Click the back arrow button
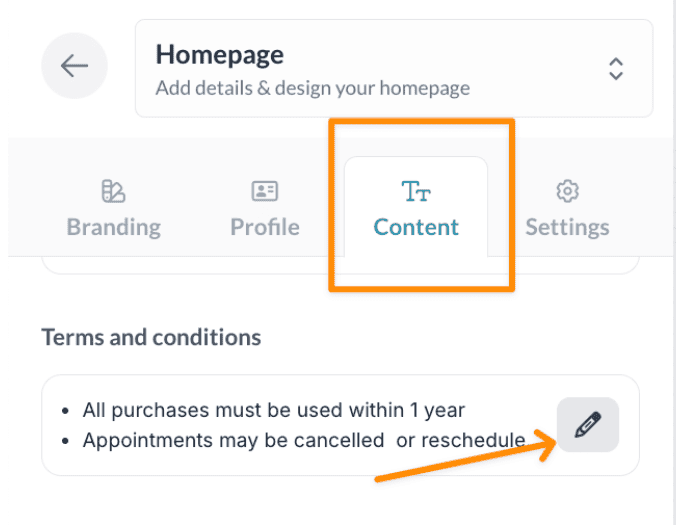 click(74, 66)
